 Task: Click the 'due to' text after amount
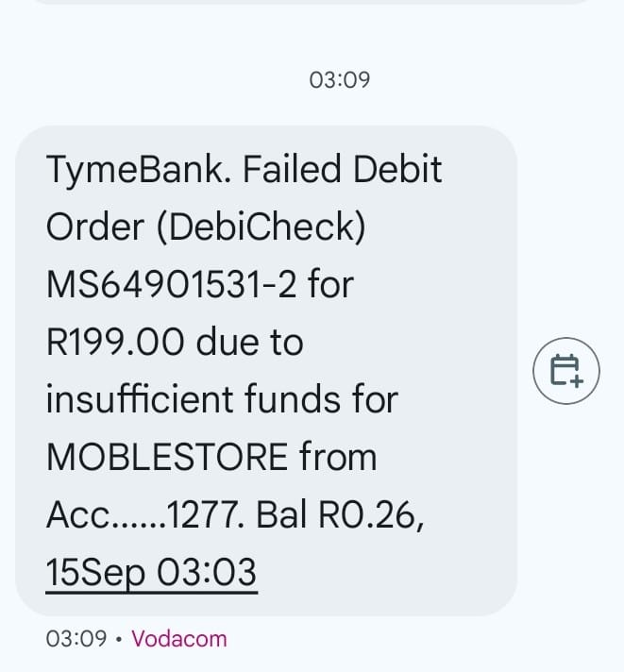249,342
